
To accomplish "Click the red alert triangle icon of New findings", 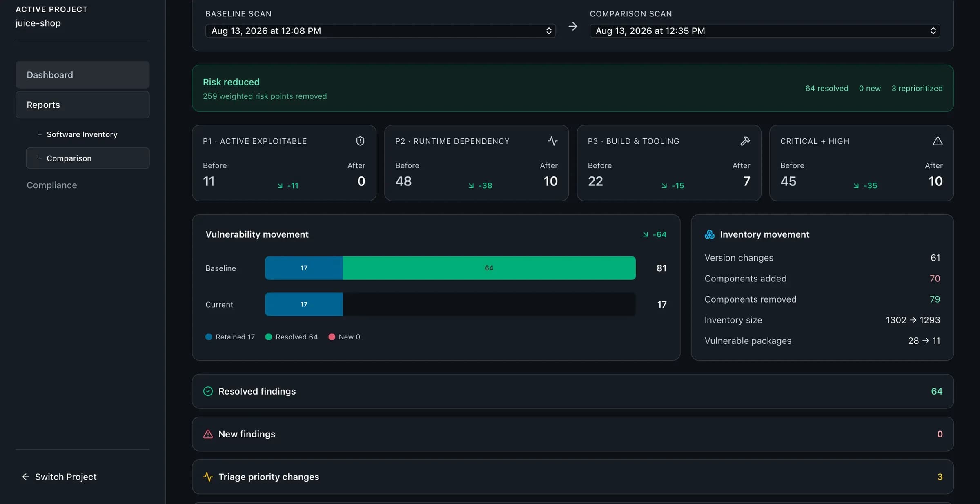I will [x=208, y=434].
